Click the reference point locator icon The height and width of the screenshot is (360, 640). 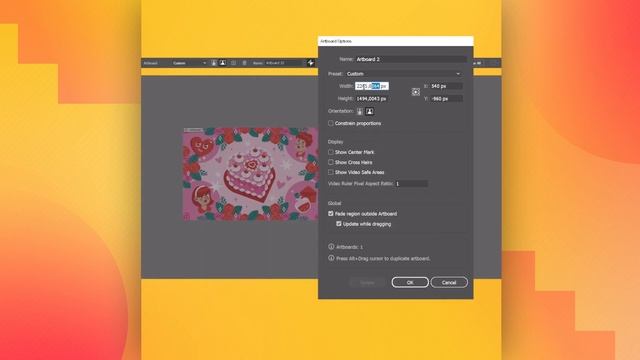416,92
